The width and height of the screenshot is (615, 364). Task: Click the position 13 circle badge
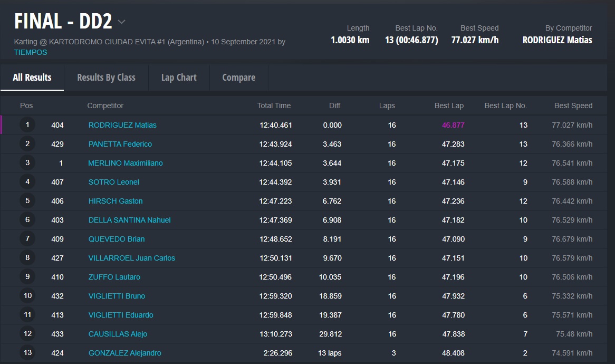pos(27,353)
